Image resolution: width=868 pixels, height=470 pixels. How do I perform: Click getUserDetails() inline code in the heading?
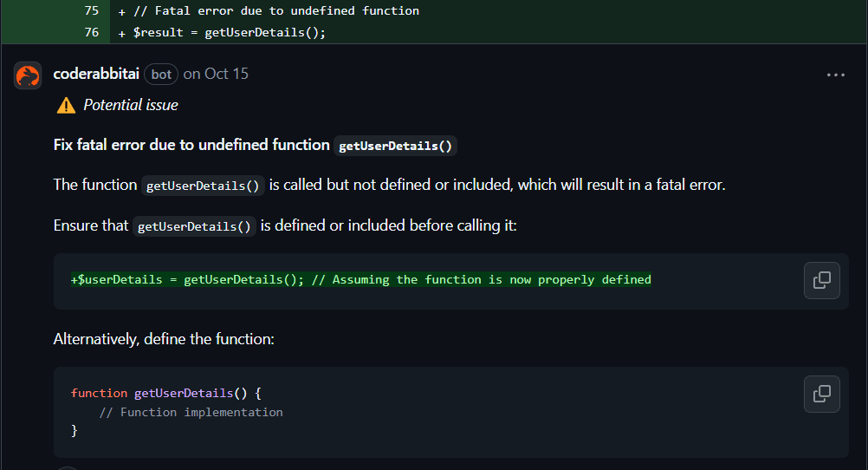(x=395, y=146)
